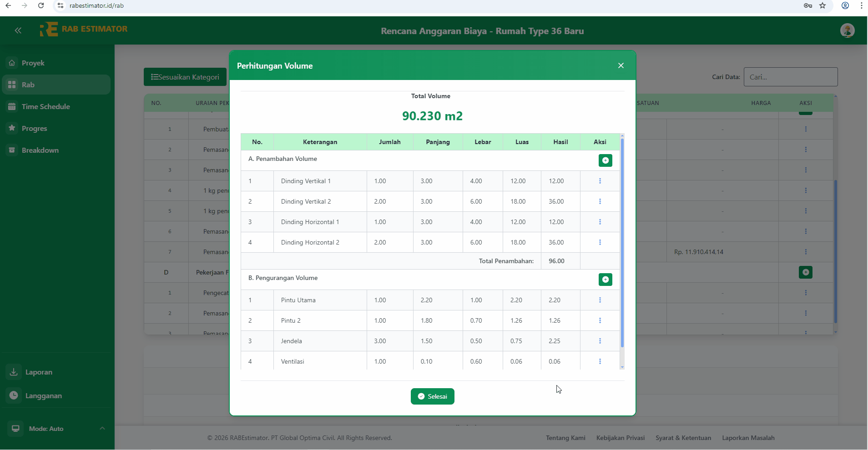
Task: Open actions menu for Pintu Utama row
Action: (x=600, y=300)
